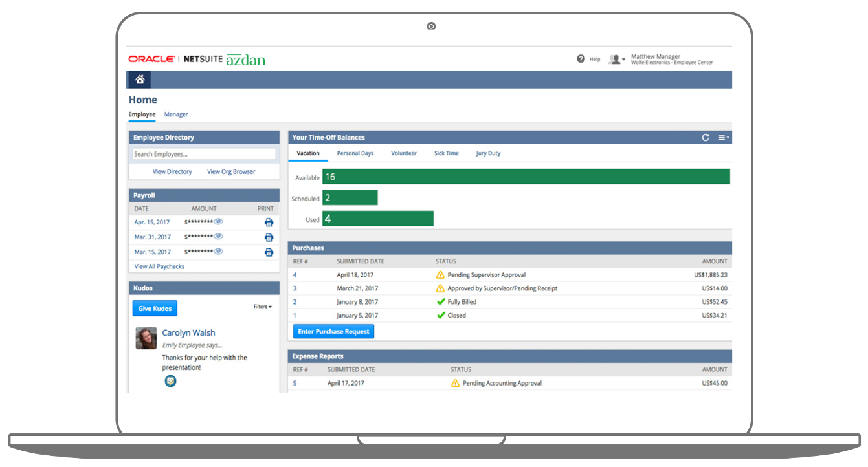Unhide the Mar. 15, 2017 amount
This screenshot has width=868, height=467.
(219, 251)
